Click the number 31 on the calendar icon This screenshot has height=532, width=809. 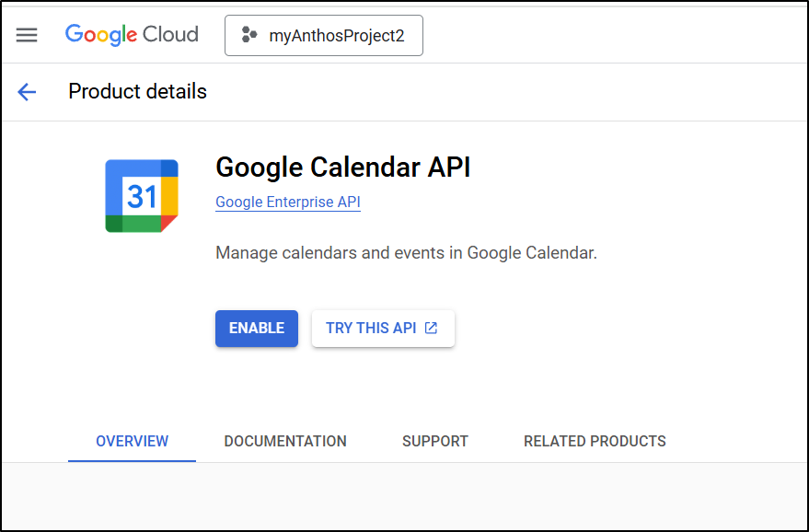tap(142, 197)
